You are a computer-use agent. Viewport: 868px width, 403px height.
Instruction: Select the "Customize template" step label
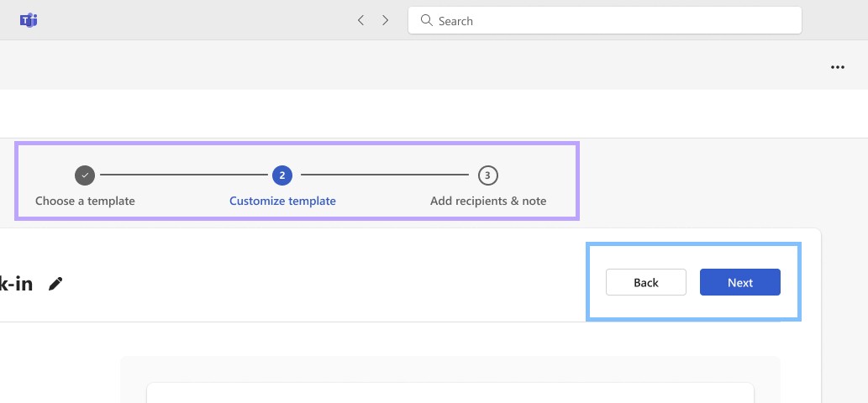(x=282, y=201)
